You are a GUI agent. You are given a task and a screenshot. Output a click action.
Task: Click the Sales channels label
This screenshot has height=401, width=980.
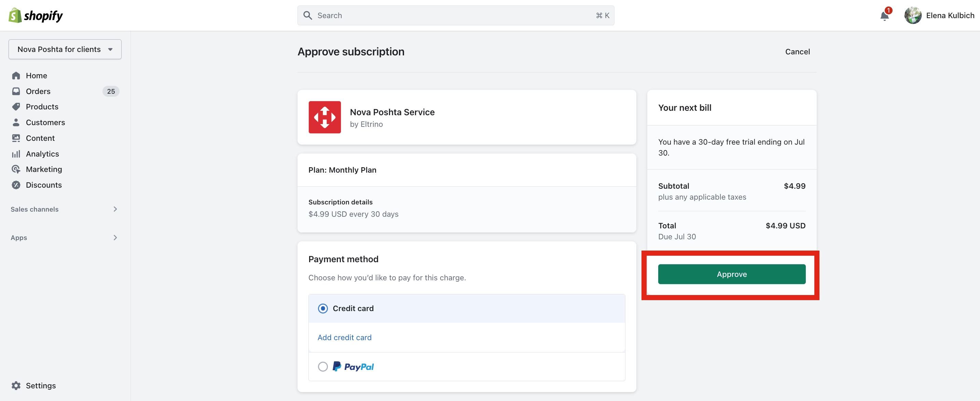pyautogui.click(x=34, y=209)
